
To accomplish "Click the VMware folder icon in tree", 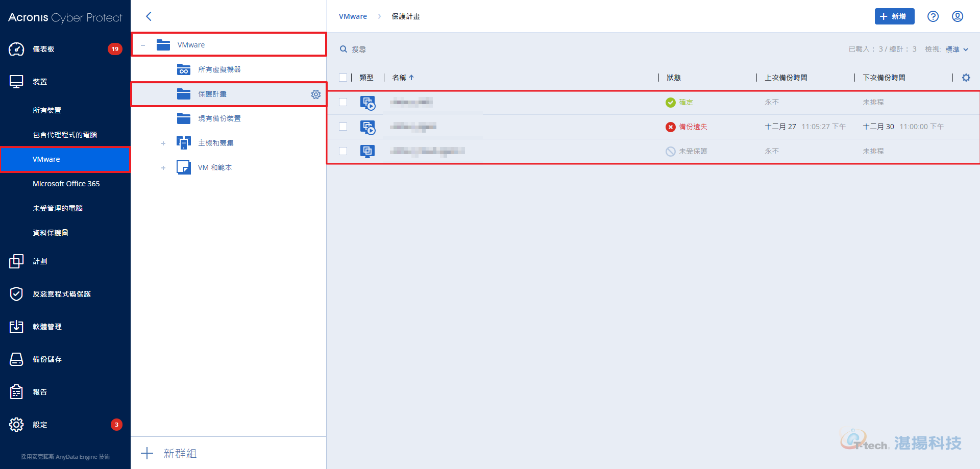I will pyautogui.click(x=163, y=45).
